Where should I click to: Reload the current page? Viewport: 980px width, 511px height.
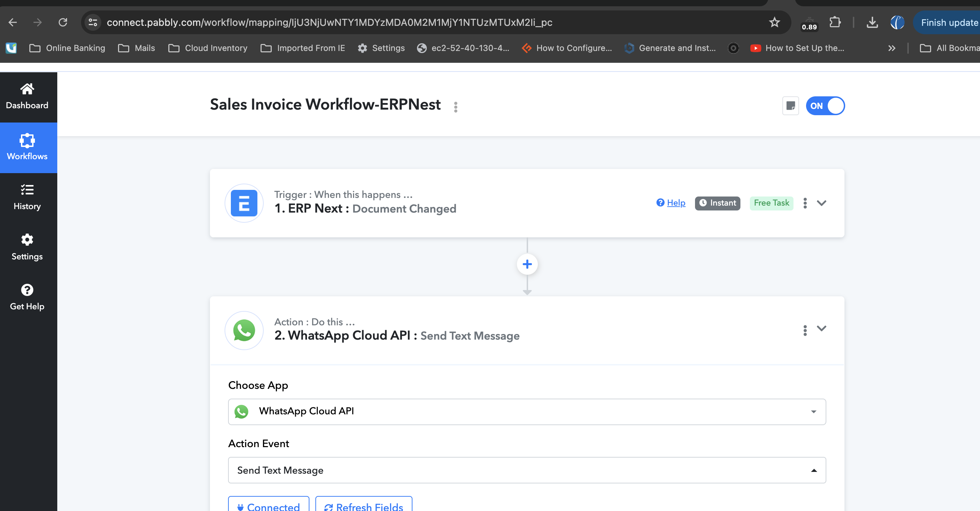[x=63, y=22]
